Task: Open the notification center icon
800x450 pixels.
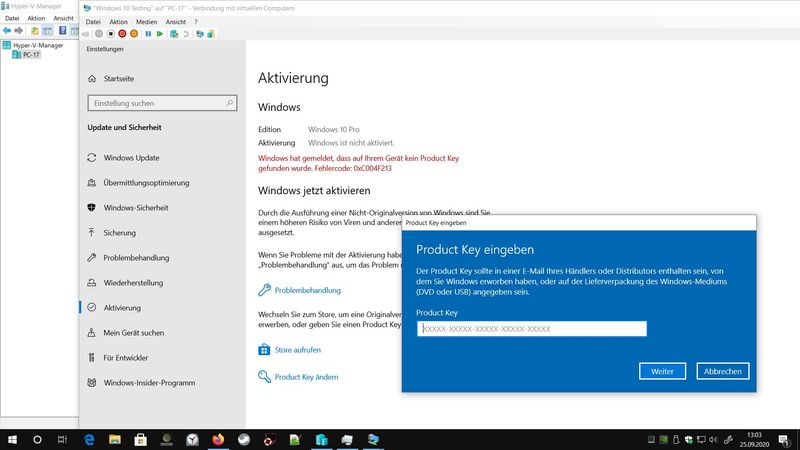Action: coord(785,440)
